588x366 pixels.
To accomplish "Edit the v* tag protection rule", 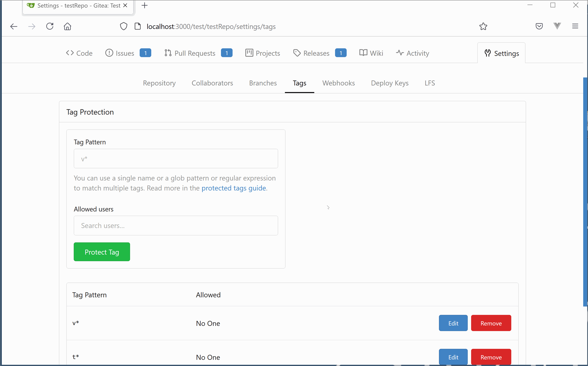I will coord(453,323).
